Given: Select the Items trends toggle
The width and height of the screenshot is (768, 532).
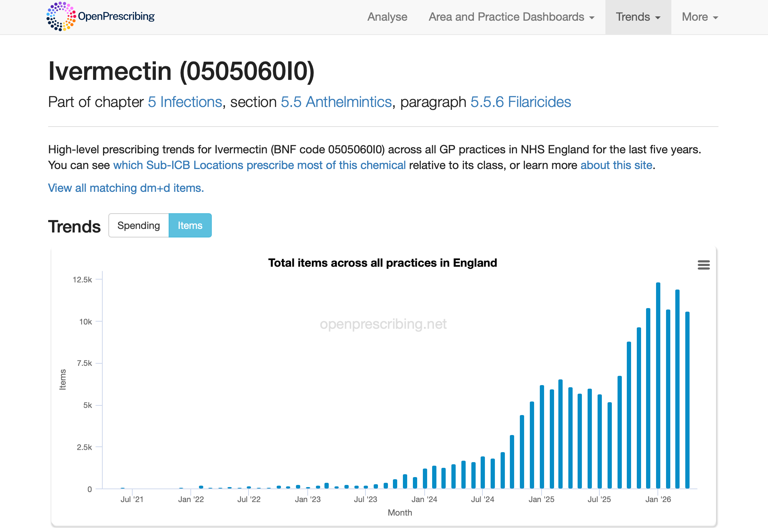Looking at the screenshot, I should pos(190,225).
